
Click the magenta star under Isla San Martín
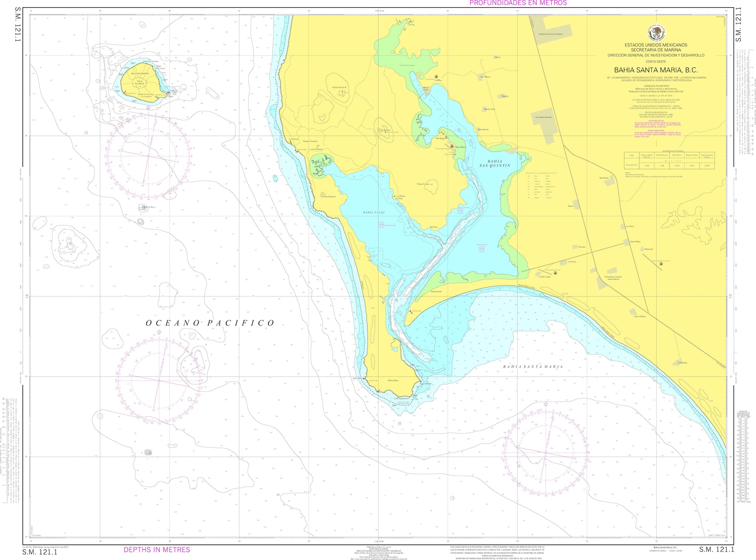148,107
